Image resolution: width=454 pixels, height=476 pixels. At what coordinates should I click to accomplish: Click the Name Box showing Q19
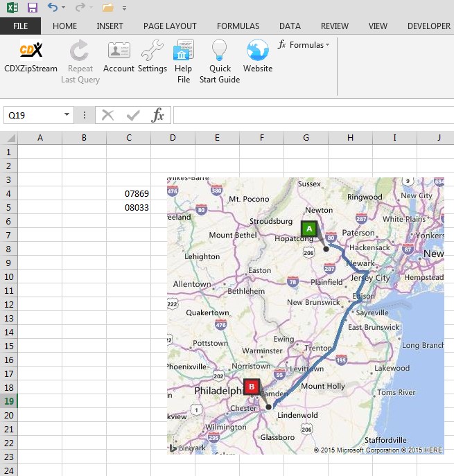click(33, 115)
